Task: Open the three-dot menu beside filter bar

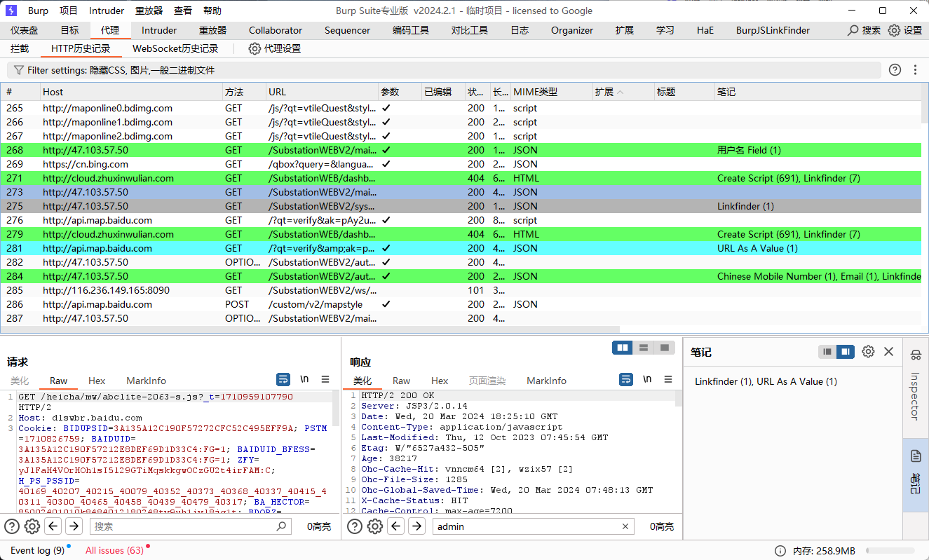Action: [915, 70]
